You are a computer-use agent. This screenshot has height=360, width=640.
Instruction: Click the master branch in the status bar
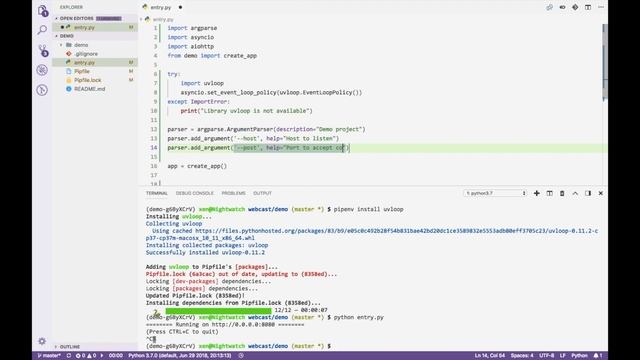tap(49, 356)
